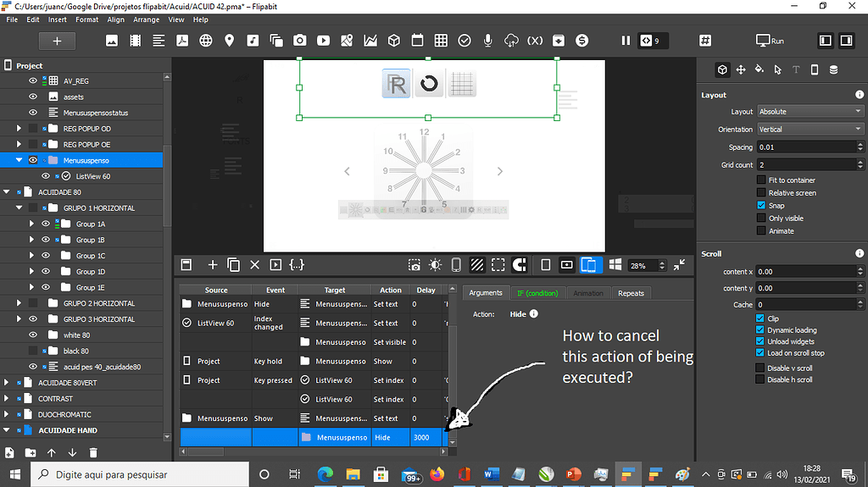Enable the Fit to container checkbox

pyautogui.click(x=760, y=180)
